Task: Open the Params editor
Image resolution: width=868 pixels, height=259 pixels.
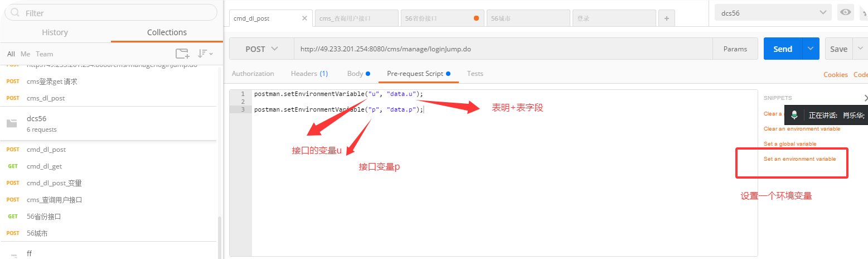Action: (x=735, y=49)
